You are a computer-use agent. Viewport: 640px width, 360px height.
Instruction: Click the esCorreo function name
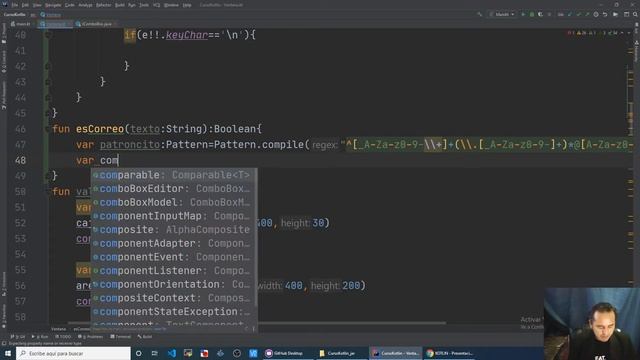[100, 129]
